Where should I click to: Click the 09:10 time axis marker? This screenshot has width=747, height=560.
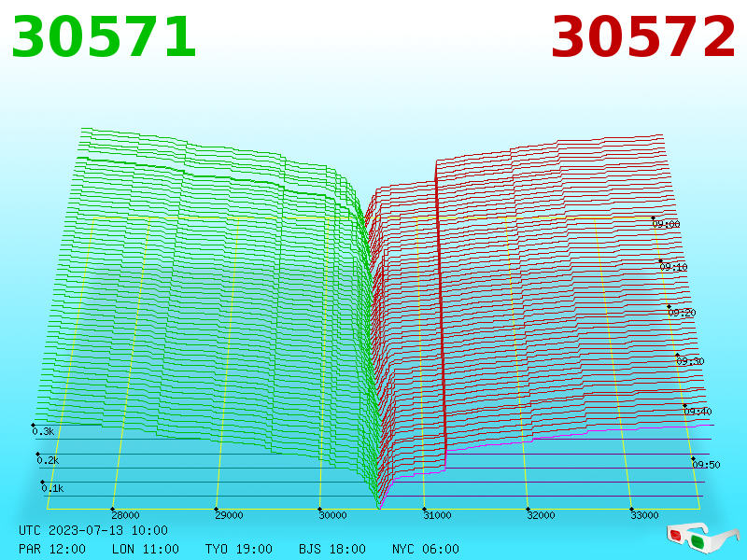(673, 267)
